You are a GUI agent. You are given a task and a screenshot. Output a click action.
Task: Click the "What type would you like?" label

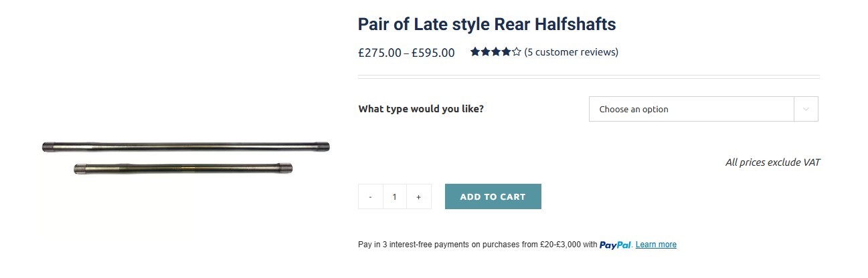[421, 109]
